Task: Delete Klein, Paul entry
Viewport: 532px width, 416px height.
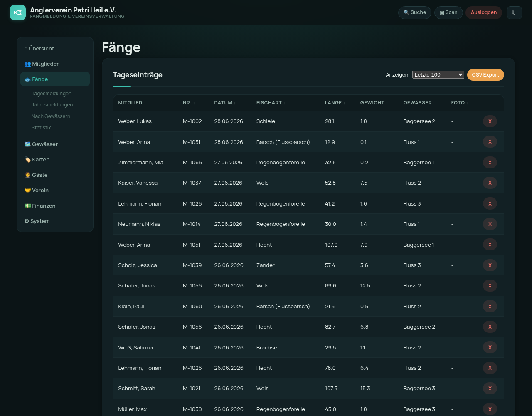Action: tap(490, 306)
